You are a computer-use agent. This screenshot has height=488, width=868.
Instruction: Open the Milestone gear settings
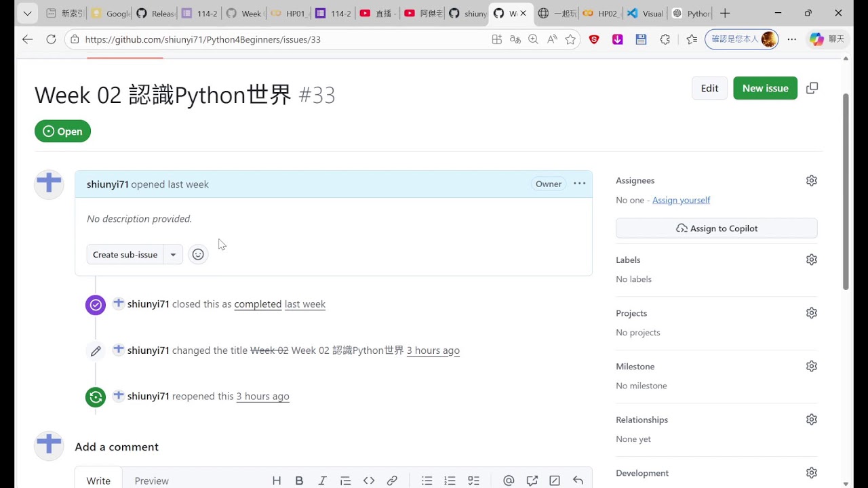click(811, 366)
